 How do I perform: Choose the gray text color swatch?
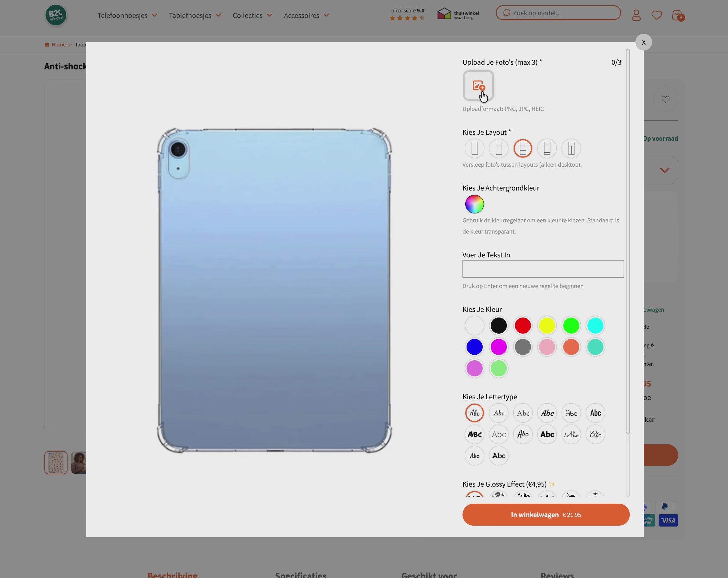click(x=523, y=347)
